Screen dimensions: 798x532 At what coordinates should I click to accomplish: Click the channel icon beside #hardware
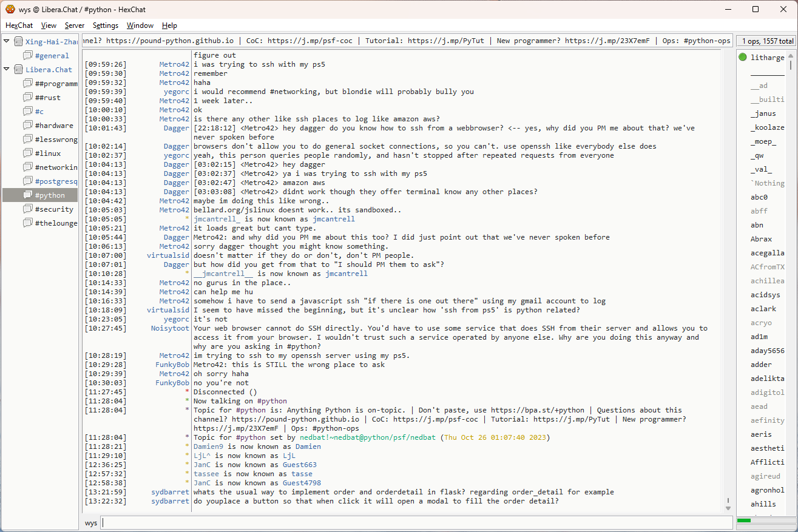click(x=28, y=126)
